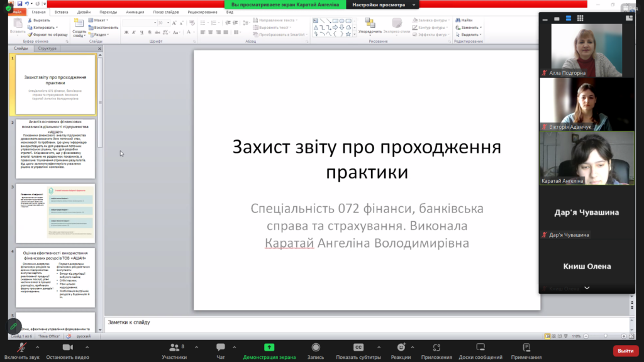Open Zoom Приложения apps
This screenshot has height=362, width=644.
tap(436, 351)
